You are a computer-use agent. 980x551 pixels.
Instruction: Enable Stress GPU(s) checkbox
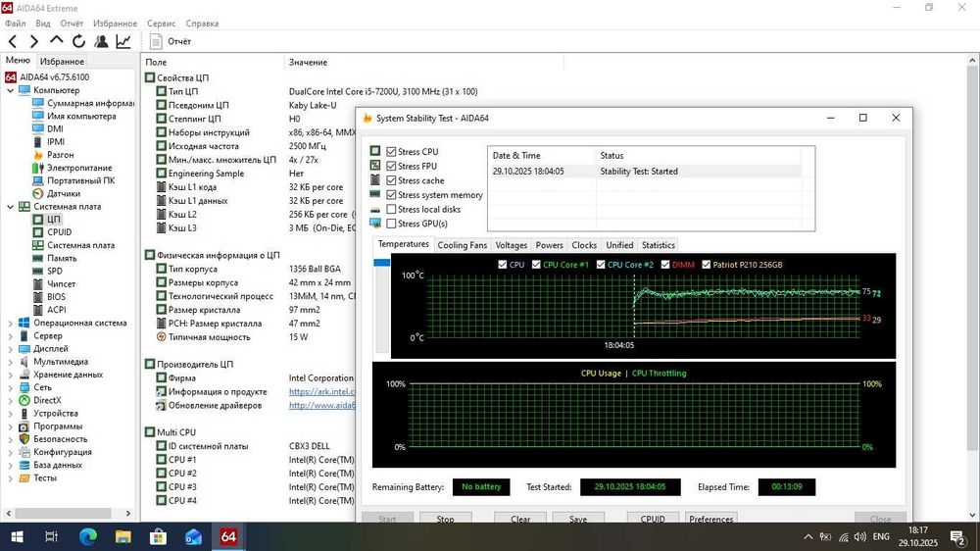tap(391, 224)
